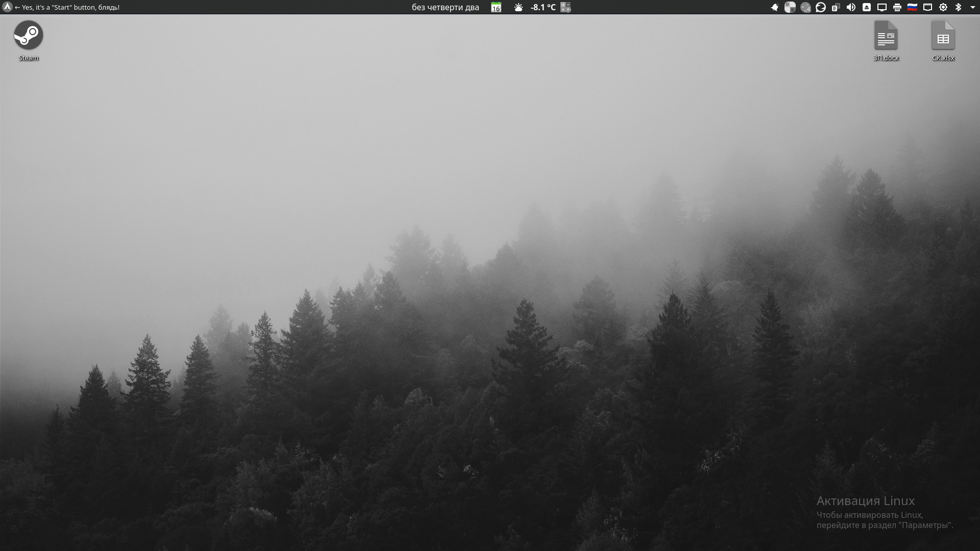Open the clipboard manager tray icon
980x551 pixels.
836,7
